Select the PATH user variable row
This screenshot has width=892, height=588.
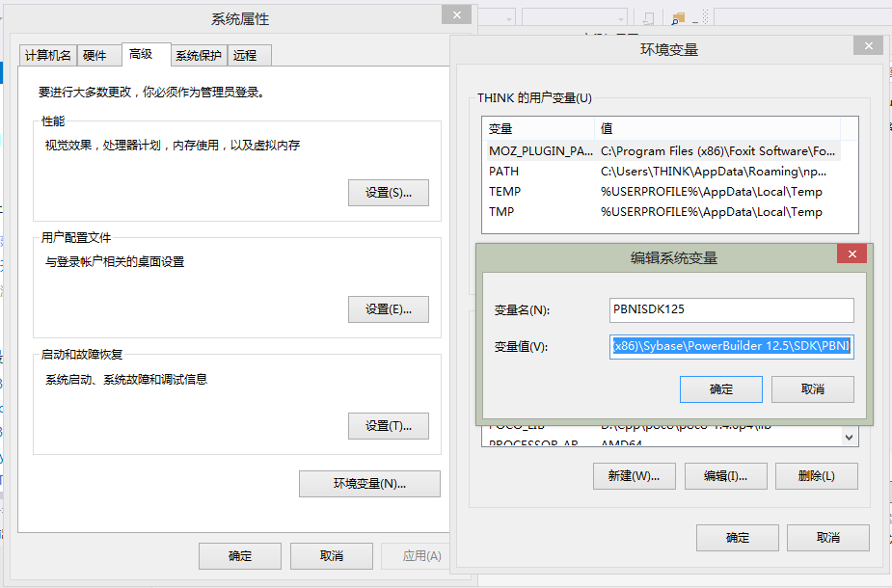pos(662,172)
